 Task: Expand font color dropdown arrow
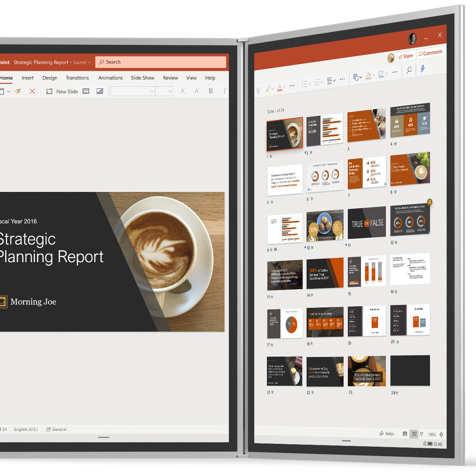point(285,86)
